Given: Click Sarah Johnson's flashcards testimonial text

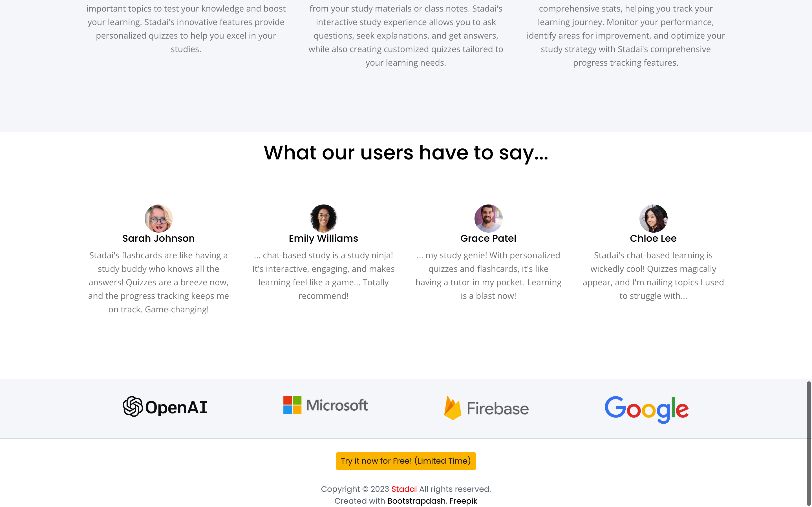Looking at the screenshot, I should click(x=158, y=282).
